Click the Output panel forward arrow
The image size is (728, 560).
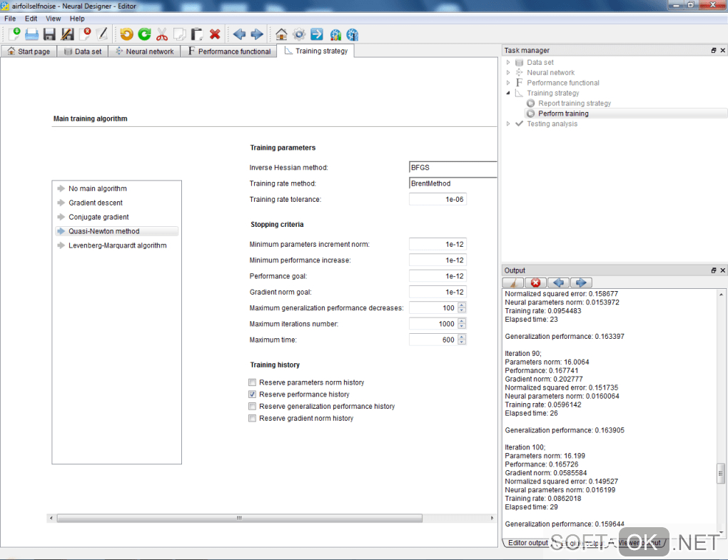tap(581, 282)
